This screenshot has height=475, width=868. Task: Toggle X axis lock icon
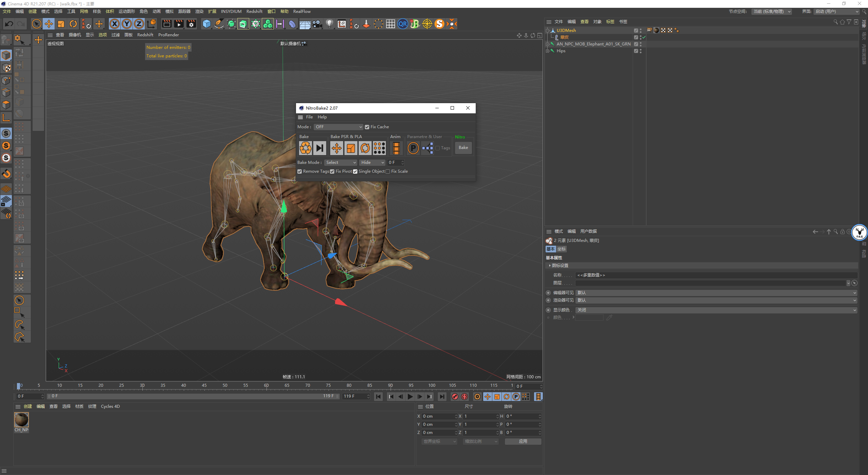point(115,24)
